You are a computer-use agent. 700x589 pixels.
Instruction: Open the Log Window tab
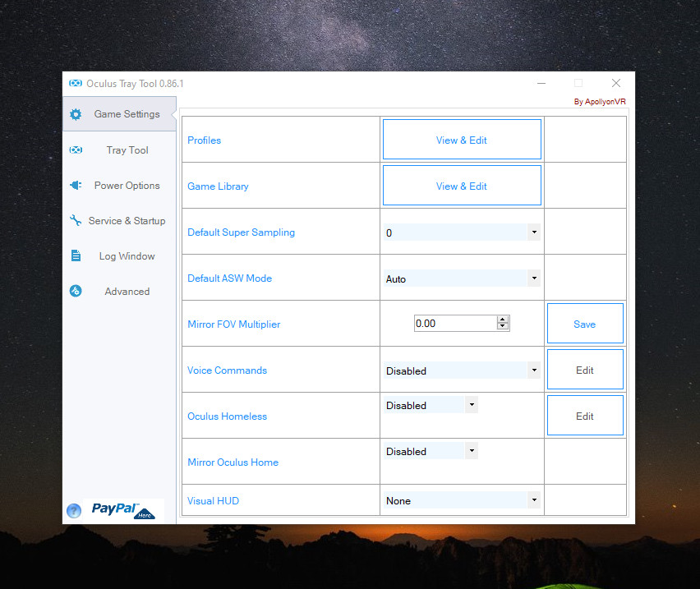[x=120, y=255]
